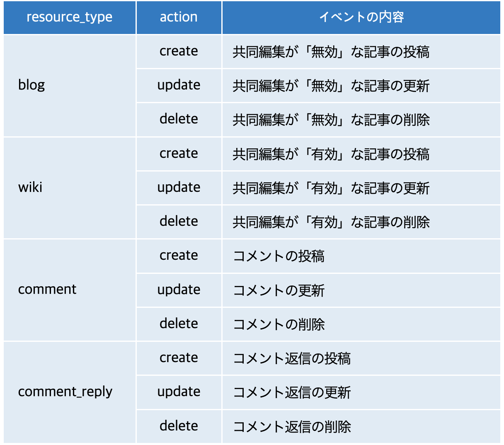Select the wiki resource type cell
Viewport: 504px width, 445px height.
30,187
